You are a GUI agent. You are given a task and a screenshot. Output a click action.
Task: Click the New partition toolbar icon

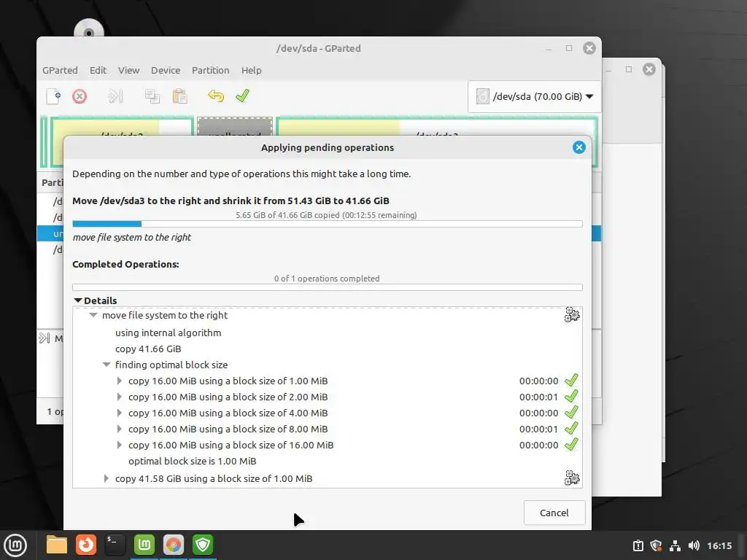coord(53,96)
